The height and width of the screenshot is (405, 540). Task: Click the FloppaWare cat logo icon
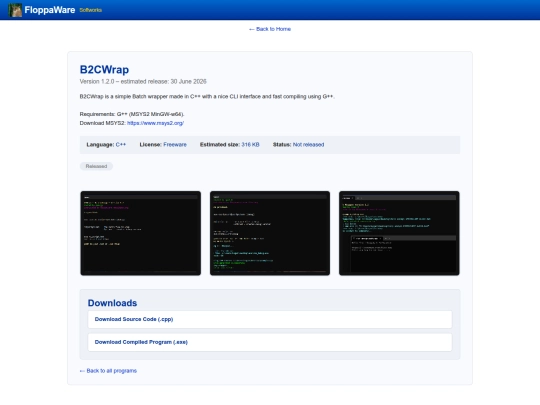15,10
